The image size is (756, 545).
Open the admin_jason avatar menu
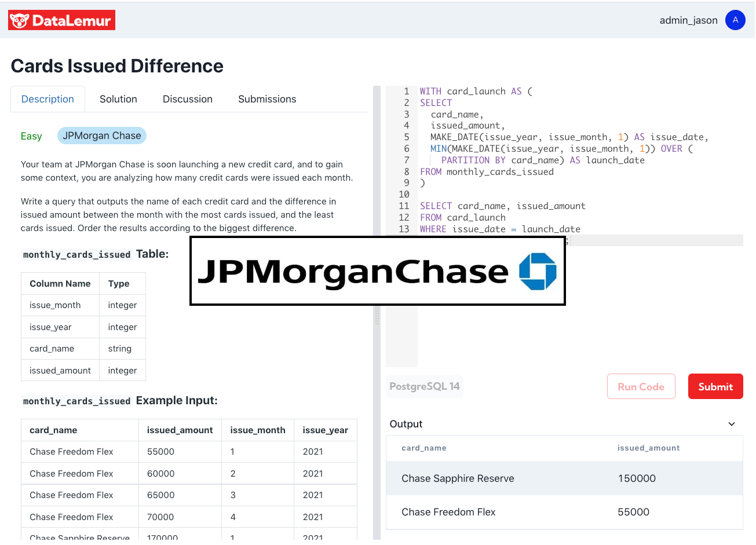point(735,20)
